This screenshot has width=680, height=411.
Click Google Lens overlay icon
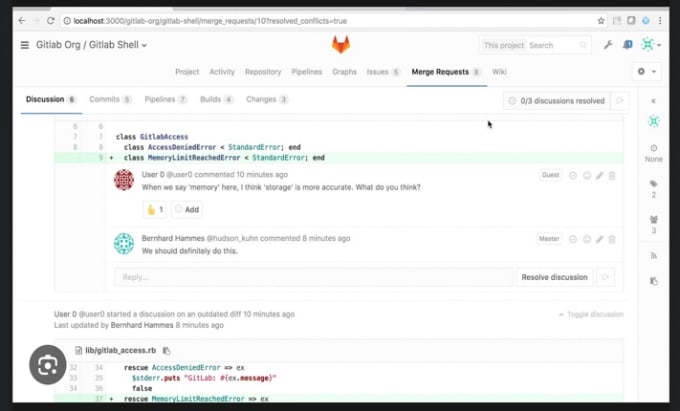coord(48,365)
